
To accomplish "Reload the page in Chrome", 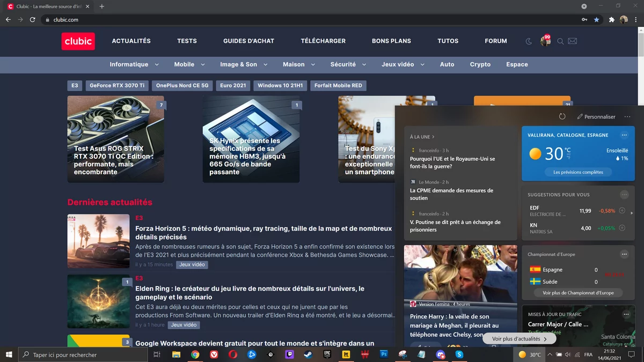I will coord(33,20).
